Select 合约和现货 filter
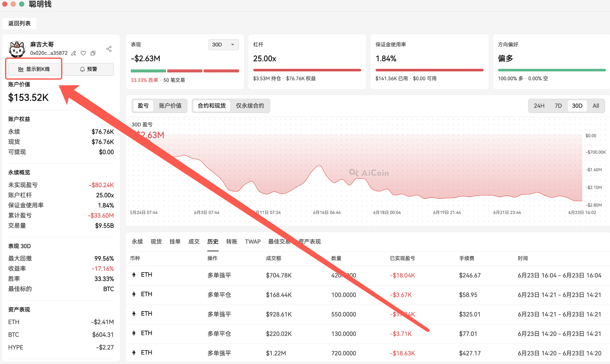This screenshot has height=364, width=610. tap(212, 106)
